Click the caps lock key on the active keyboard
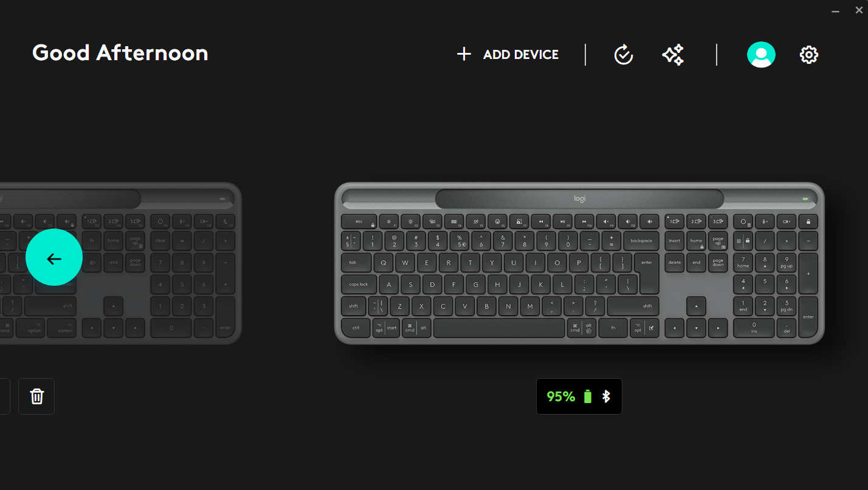This screenshot has width=868, height=490. pyautogui.click(x=359, y=284)
